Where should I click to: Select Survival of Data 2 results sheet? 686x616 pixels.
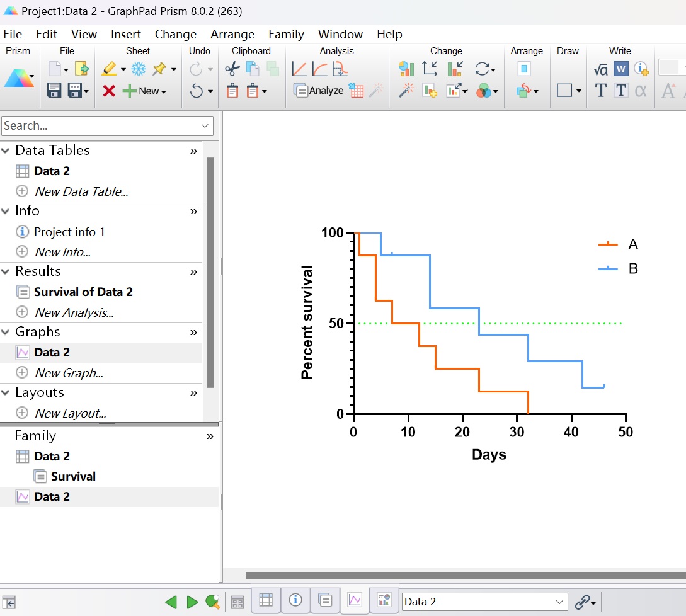click(83, 292)
